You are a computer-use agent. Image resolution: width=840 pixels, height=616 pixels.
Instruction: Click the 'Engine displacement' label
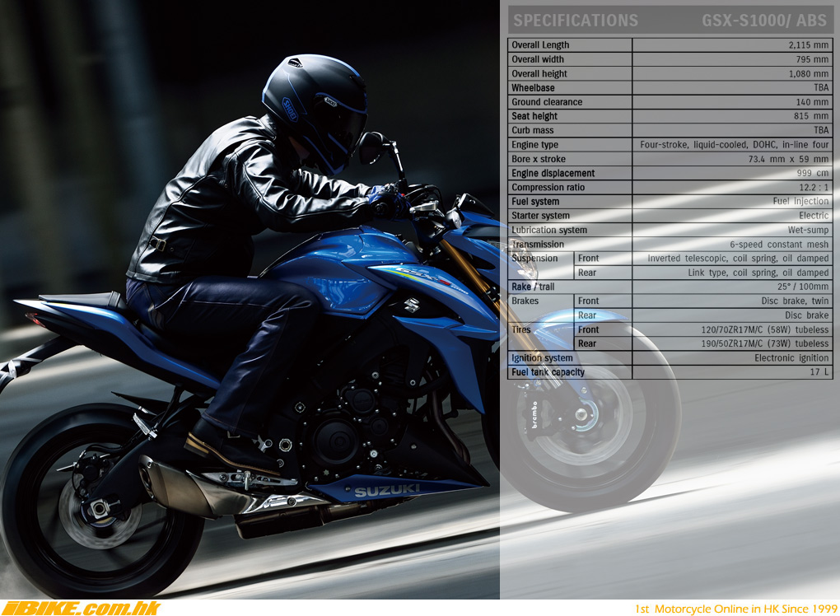(x=553, y=173)
